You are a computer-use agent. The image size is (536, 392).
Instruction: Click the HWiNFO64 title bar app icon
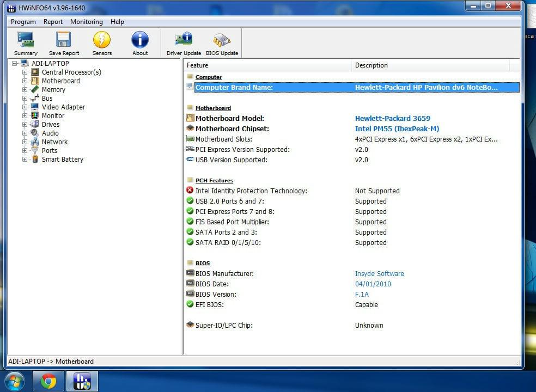tap(11, 8)
